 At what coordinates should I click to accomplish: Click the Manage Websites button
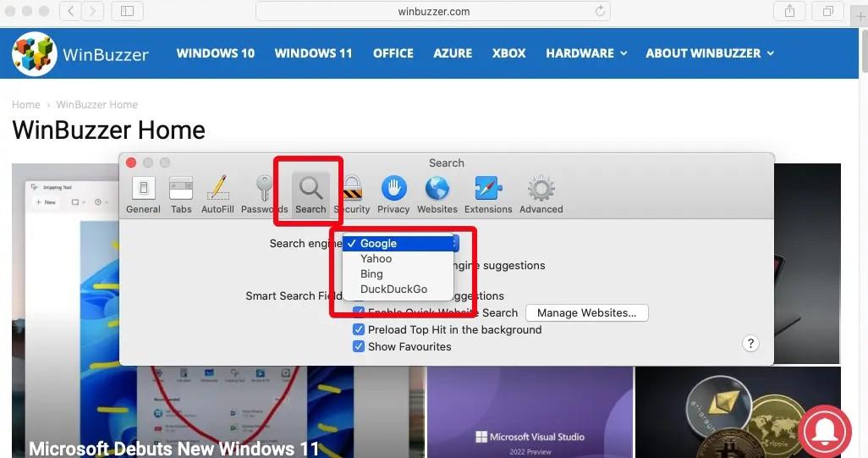586,313
